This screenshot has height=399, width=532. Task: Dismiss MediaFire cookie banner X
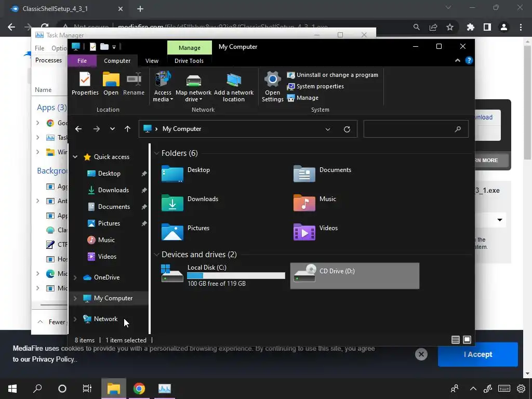[421, 354]
